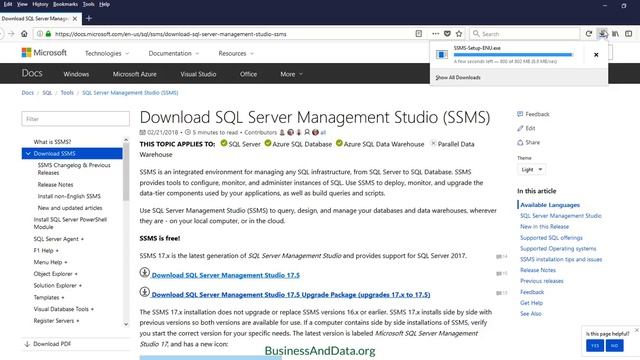Toggle the sidebar icon in toolbar
This screenshot has width=640, height=360.
(629, 34)
